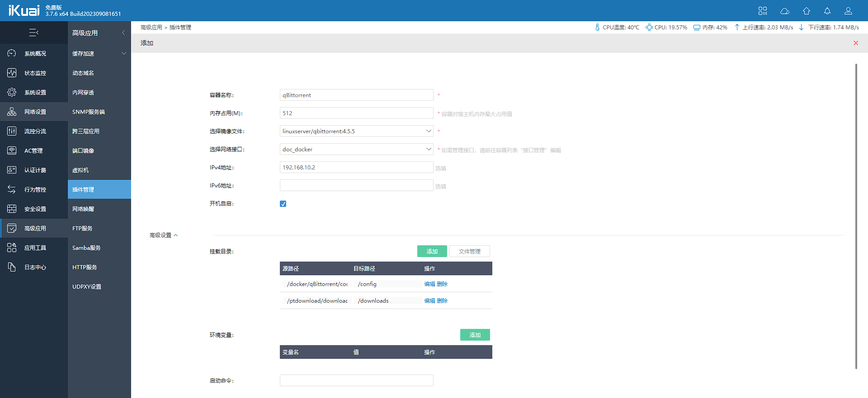The height and width of the screenshot is (398, 868).
Task: Open 系统概况 in left sidebar
Action: point(34,53)
